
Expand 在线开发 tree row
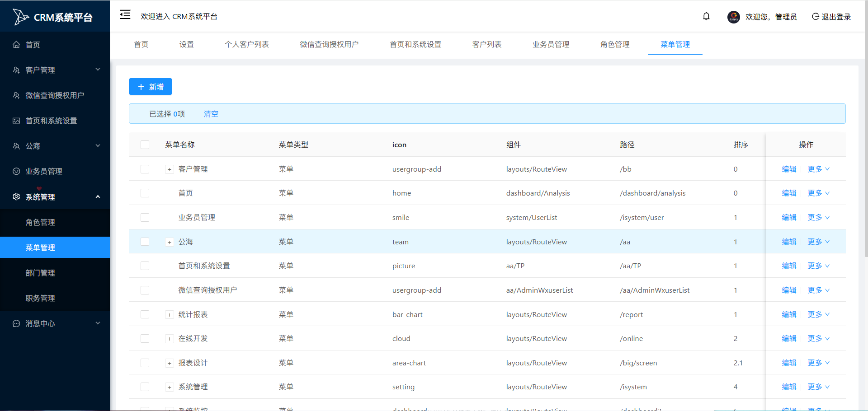click(x=170, y=339)
